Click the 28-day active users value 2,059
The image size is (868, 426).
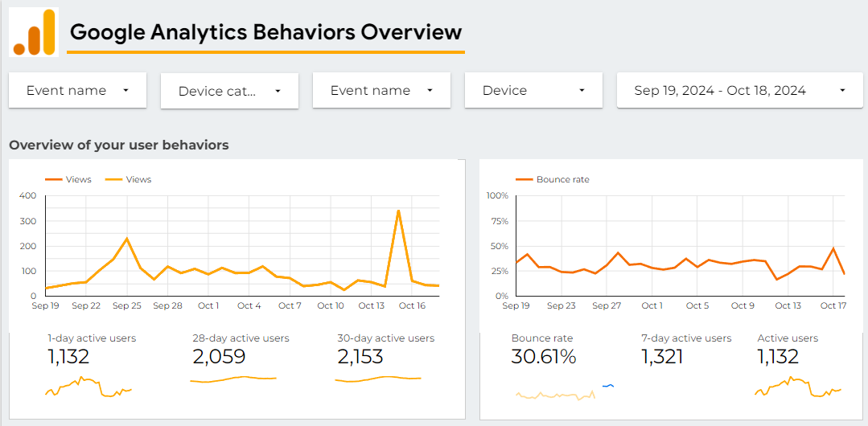pos(220,357)
